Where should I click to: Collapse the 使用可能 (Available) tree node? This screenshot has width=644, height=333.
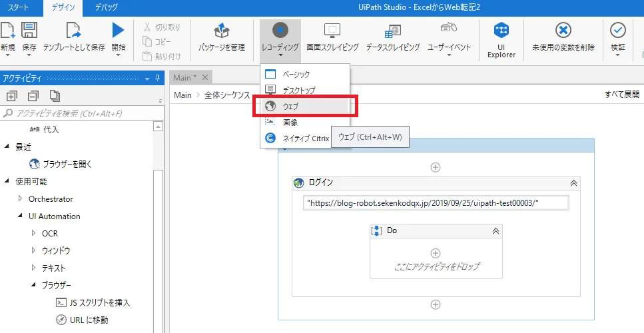point(7,182)
